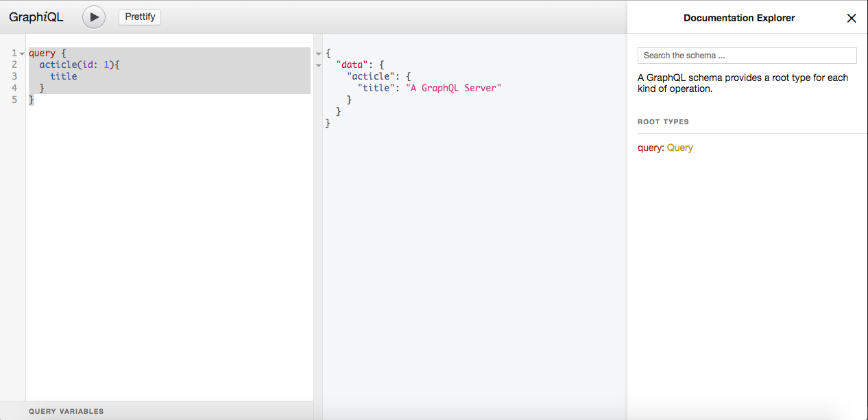The width and height of the screenshot is (868, 420).
Task: Close the Documentation Explorer via the X icon
Action: coord(852,18)
